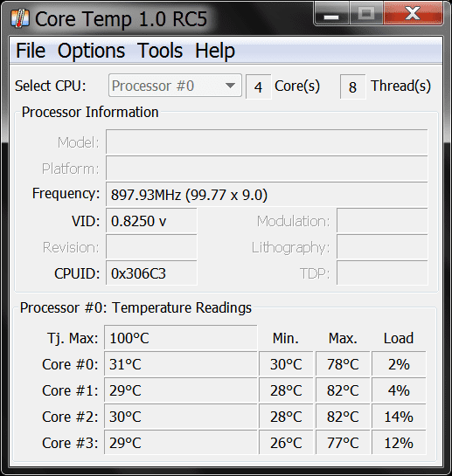Click the VID 0.8250 v field
452x476 pixels.
[151, 221]
